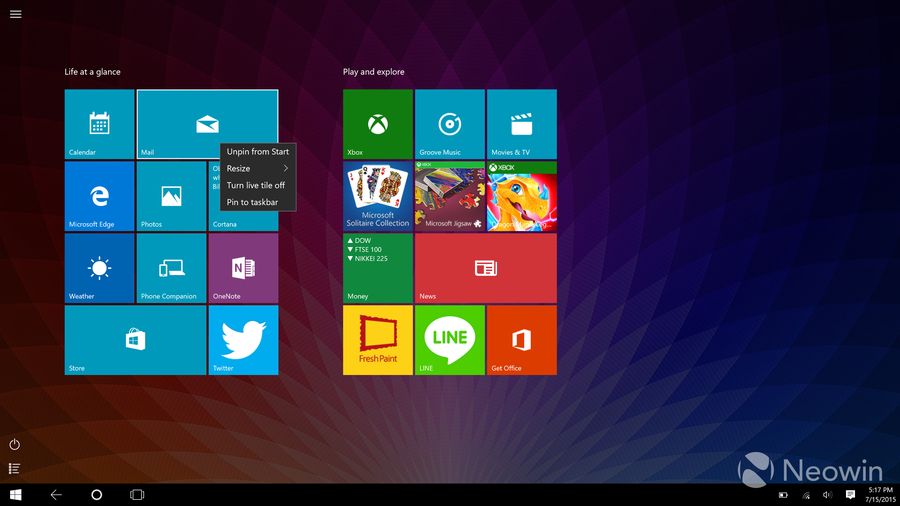Open Task View on the taskbar

pos(137,495)
